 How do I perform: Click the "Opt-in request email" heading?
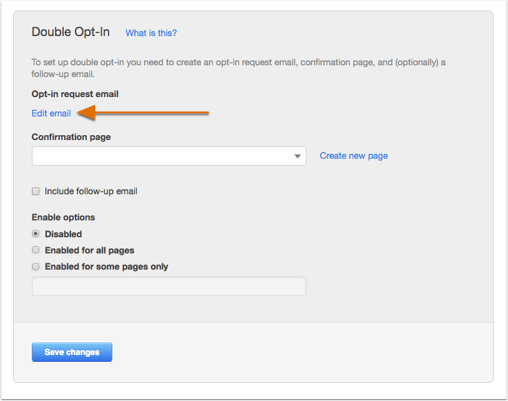[x=75, y=94]
